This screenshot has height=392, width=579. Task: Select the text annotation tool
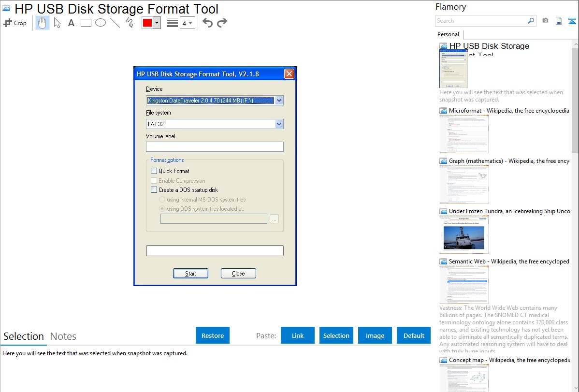pyautogui.click(x=71, y=23)
